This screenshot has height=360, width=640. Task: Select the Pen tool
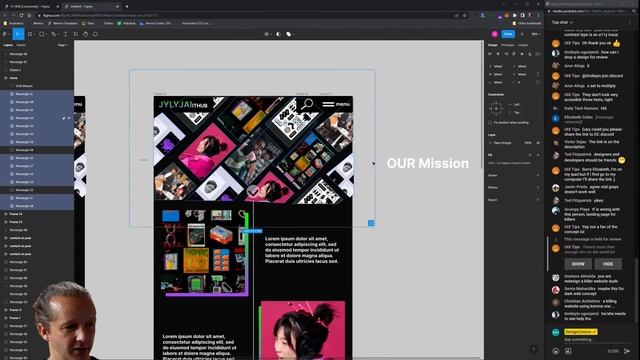point(53,34)
